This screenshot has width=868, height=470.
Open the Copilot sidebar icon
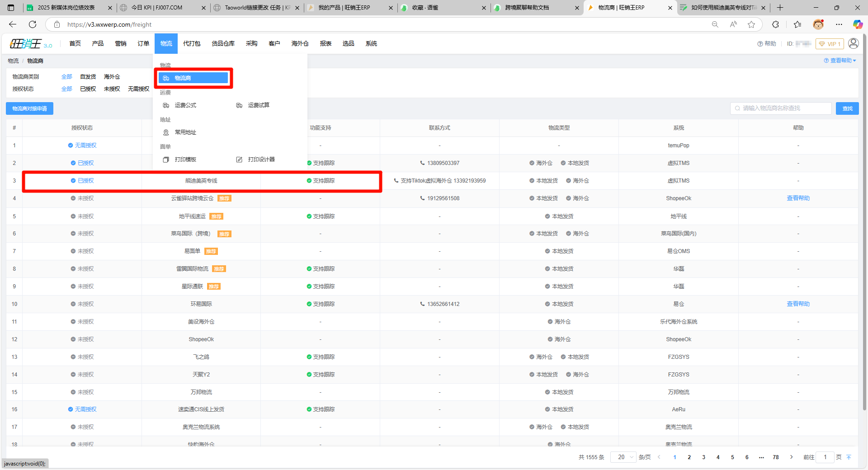pos(858,24)
